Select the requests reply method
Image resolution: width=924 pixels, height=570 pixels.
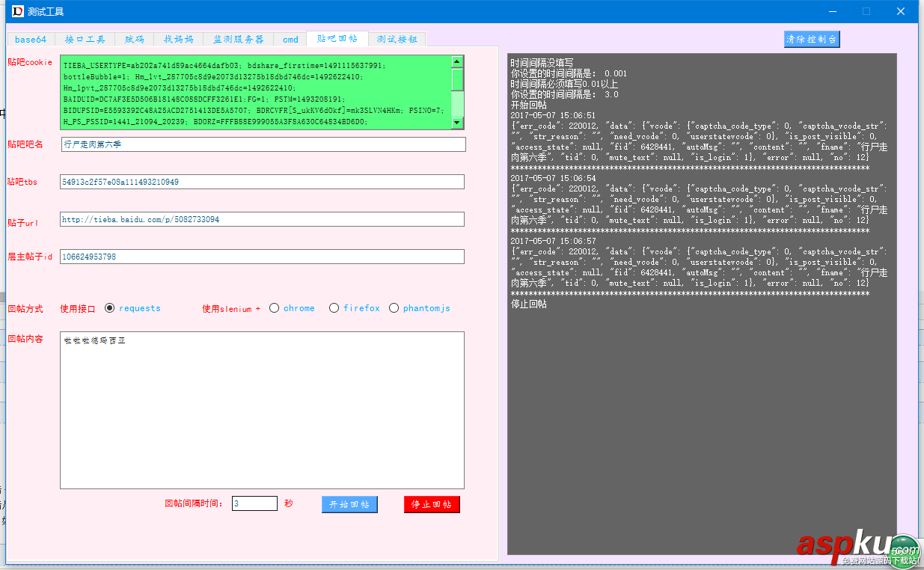110,307
